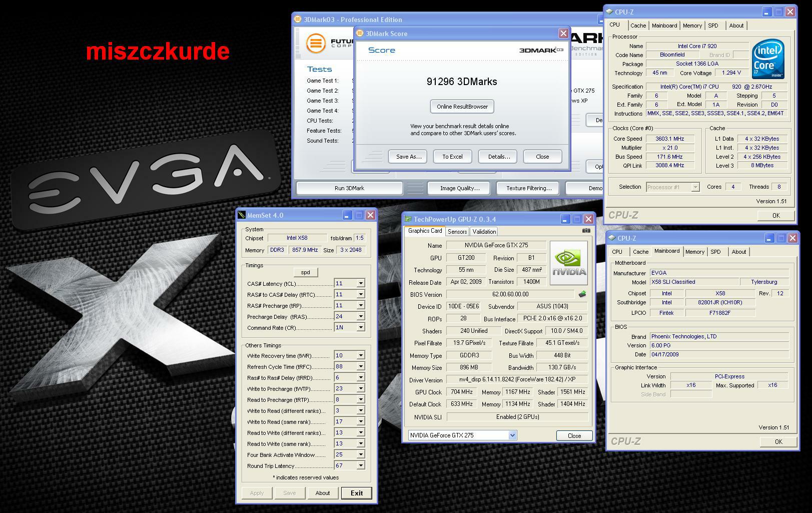Click OK in the top CPU-Z window
The image size is (812, 513).
[776, 216]
